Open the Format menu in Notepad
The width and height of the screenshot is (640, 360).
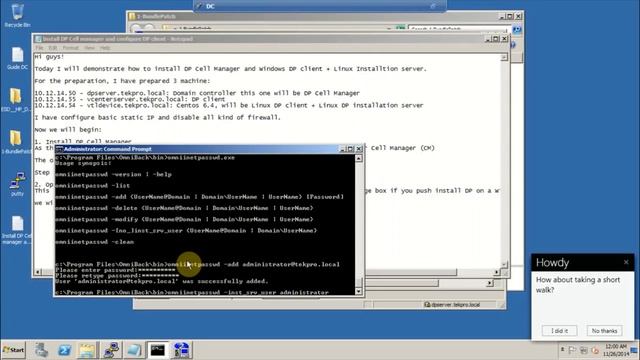71,48
